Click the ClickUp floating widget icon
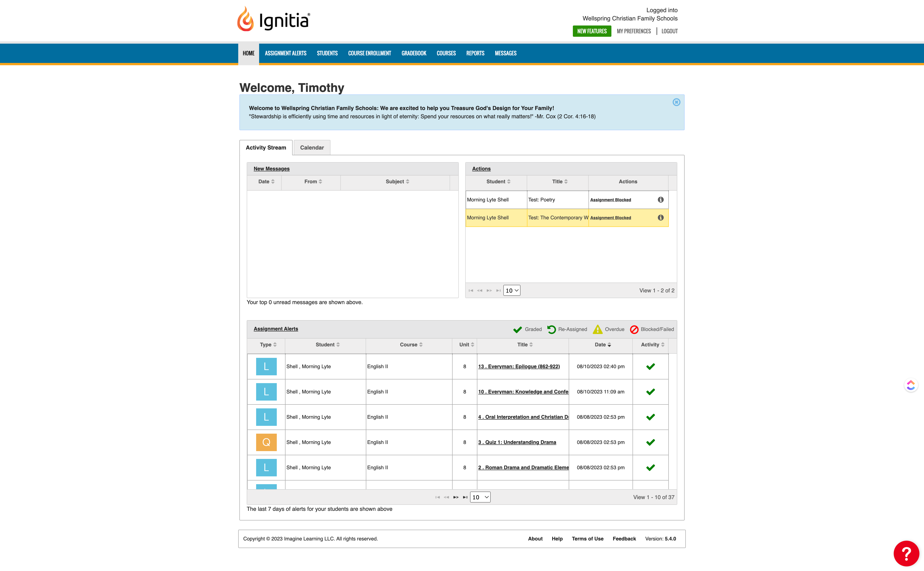Screen dimensions: 924x571 click(911, 385)
